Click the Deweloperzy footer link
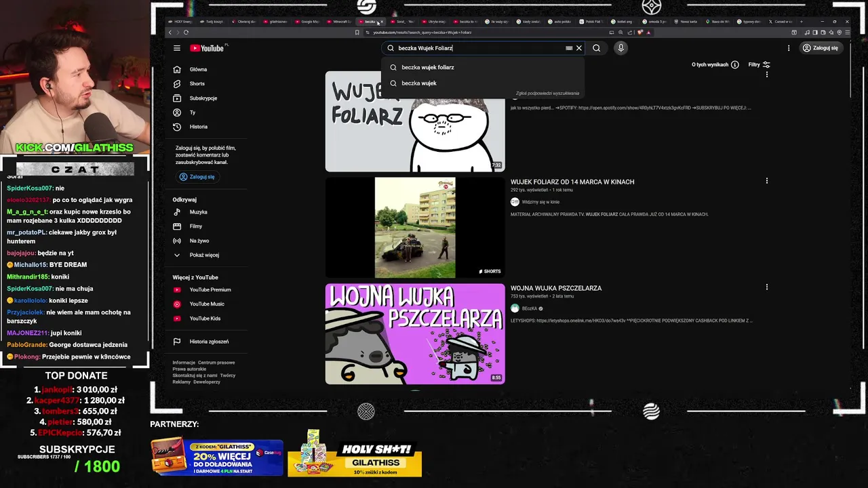 (x=207, y=382)
